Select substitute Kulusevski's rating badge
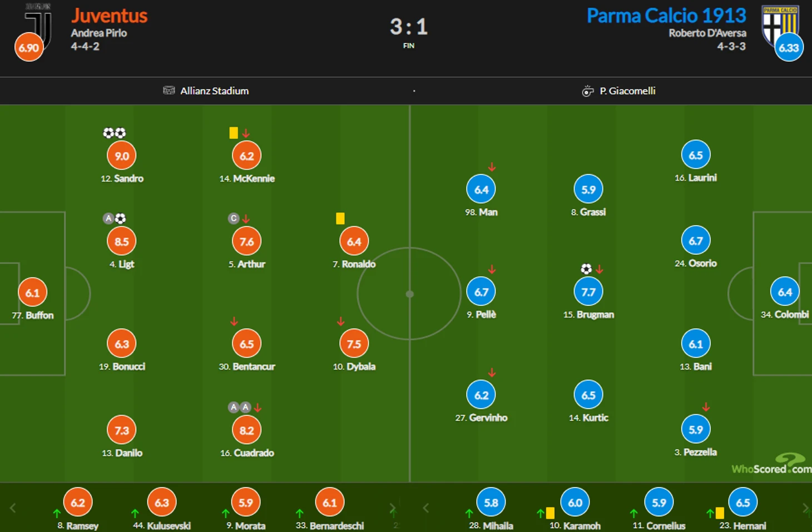 click(x=162, y=503)
